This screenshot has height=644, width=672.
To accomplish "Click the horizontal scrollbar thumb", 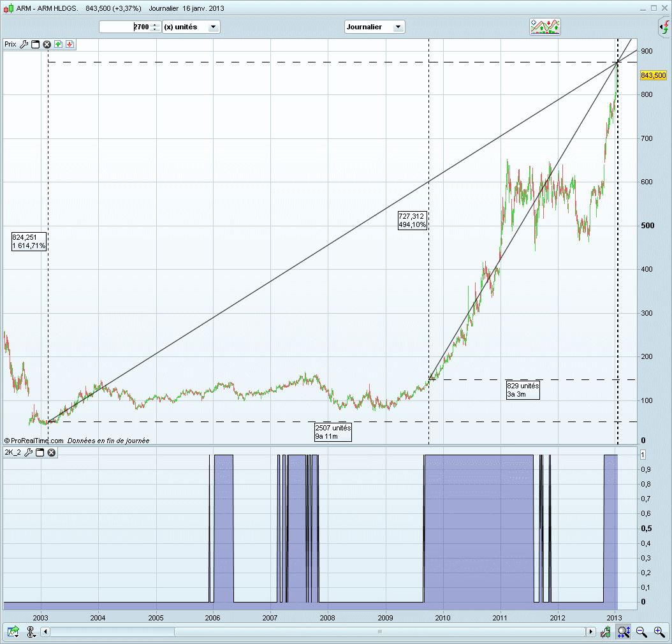I will (x=379, y=632).
